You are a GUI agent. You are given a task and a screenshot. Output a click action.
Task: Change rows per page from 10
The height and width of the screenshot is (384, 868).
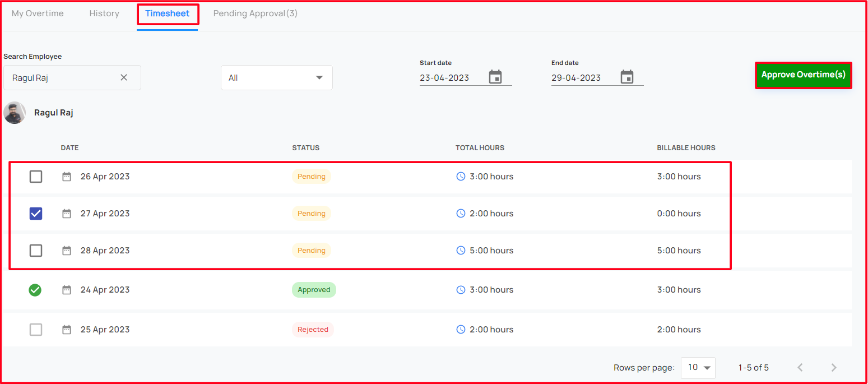coord(698,368)
